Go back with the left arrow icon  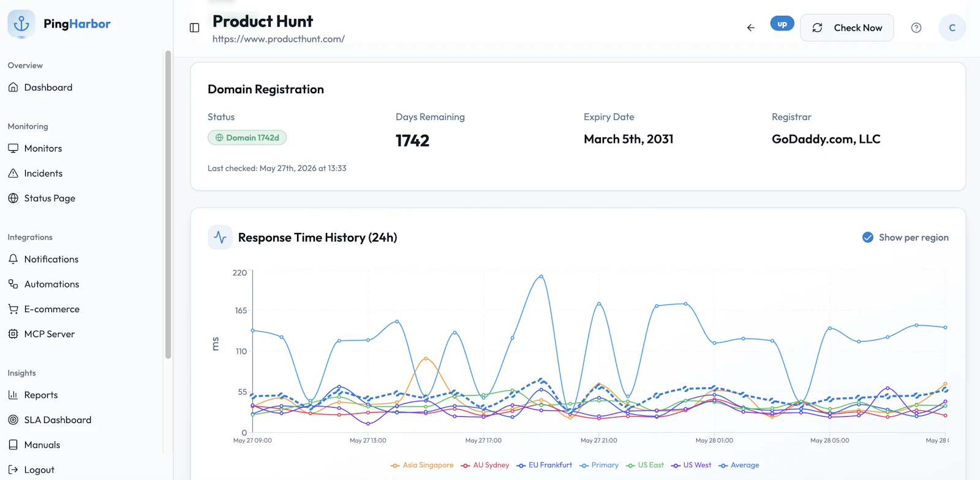coord(751,28)
